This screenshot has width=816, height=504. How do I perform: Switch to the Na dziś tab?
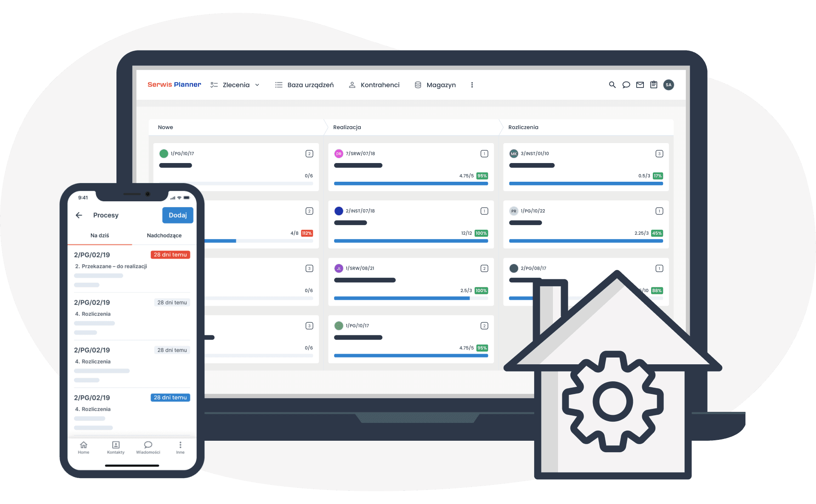(x=100, y=235)
